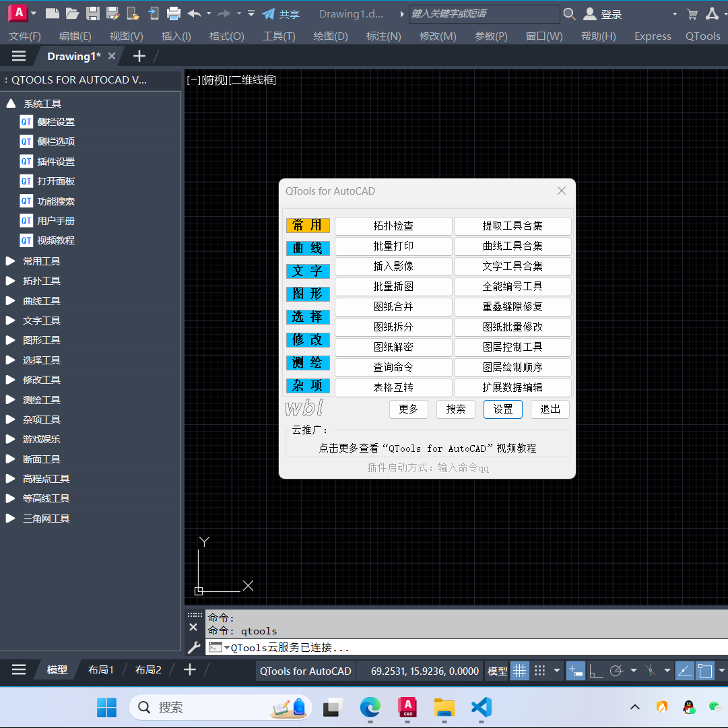
Task: Click the 登录 user sign-in icon
Action: [590, 14]
